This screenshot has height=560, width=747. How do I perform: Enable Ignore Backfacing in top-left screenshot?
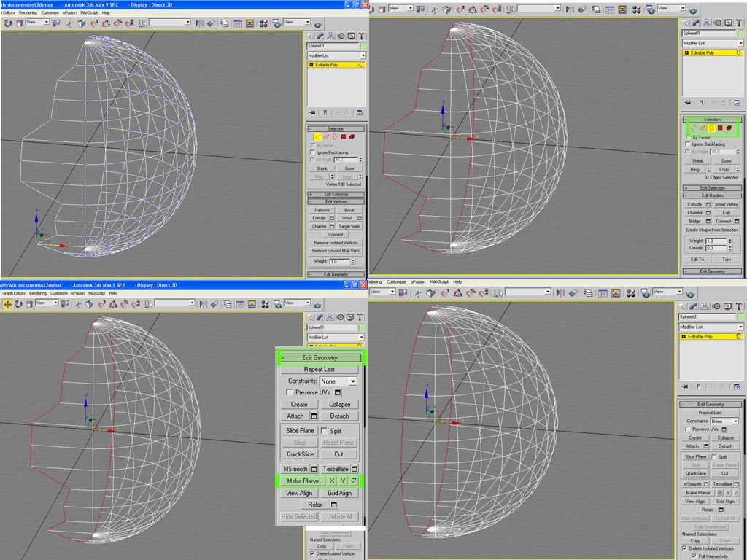coord(312,152)
